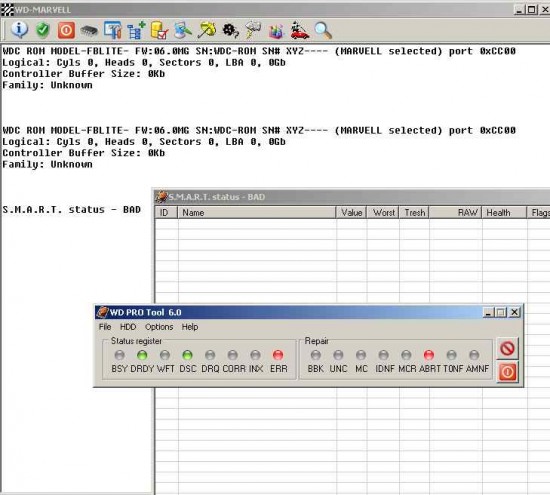This screenshot has width=550, height=495.
Task: Click the magnifying glass search toolbar icon
Action: coord(323,31)
